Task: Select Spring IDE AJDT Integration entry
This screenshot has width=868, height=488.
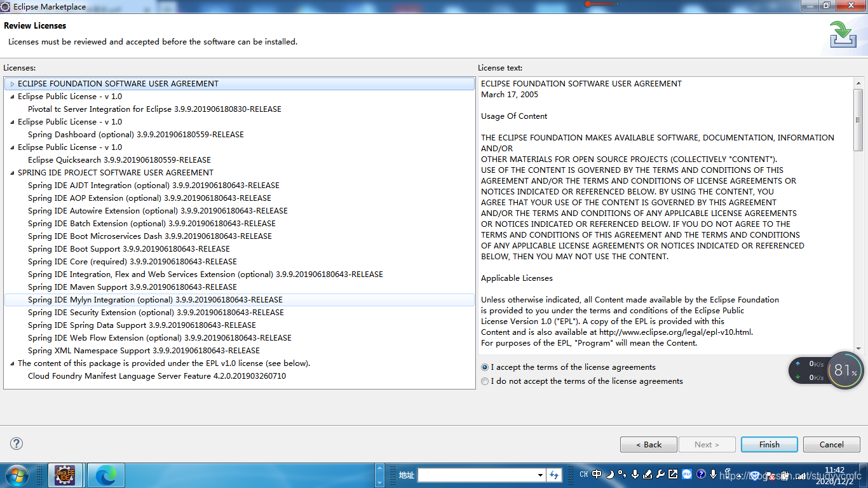Action: [154, 186]
